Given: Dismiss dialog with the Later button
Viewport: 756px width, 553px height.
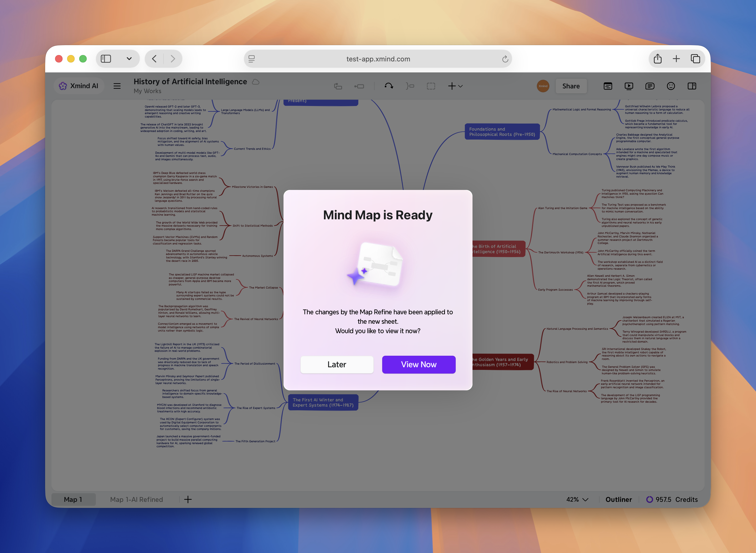Looking at the screenshot, I should coord(337,365).
